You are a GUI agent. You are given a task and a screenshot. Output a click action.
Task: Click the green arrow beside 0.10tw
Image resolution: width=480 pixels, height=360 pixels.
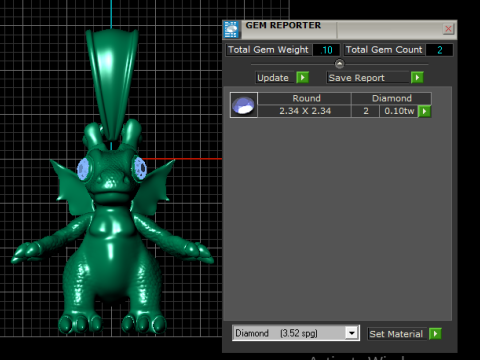[x=424, y=111]
